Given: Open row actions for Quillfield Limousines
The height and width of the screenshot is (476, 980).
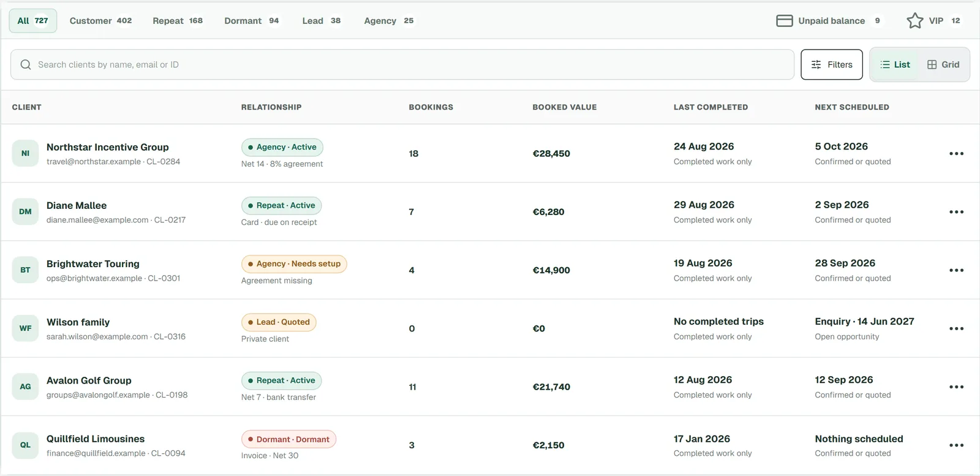Looking at the screenshot, I should (956, 445).
